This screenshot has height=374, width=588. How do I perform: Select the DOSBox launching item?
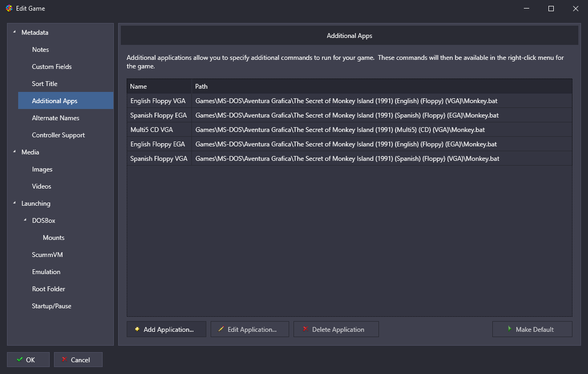tap(43, 221)
